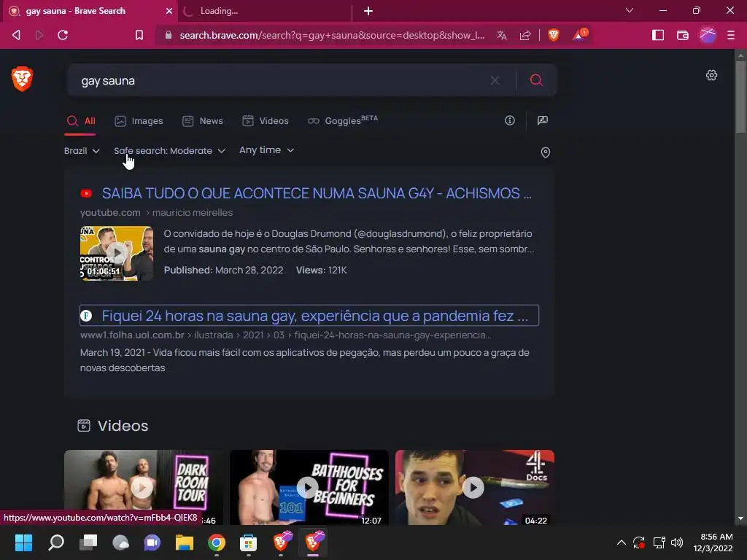747x560 pixels.
Task: Open the 'Fiquei 24 horas na sauna' result link
Action: [x=315, y=316]
